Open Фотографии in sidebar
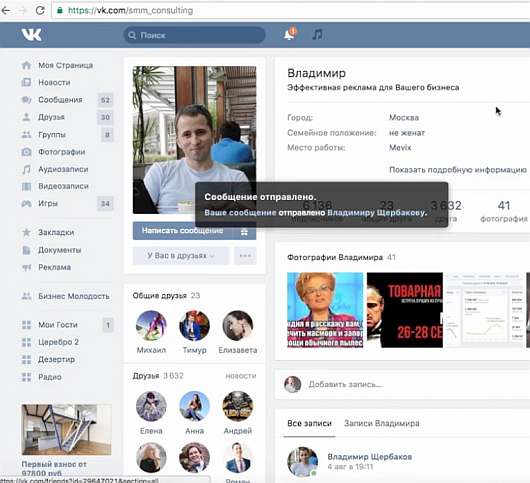This screenshot has width=530, height=483. 62,152
